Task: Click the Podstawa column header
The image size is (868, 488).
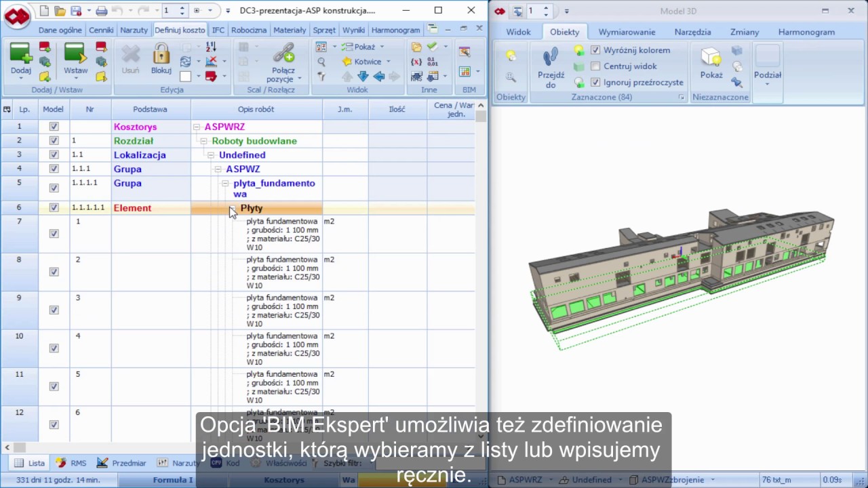Action: tap(151, 109)
